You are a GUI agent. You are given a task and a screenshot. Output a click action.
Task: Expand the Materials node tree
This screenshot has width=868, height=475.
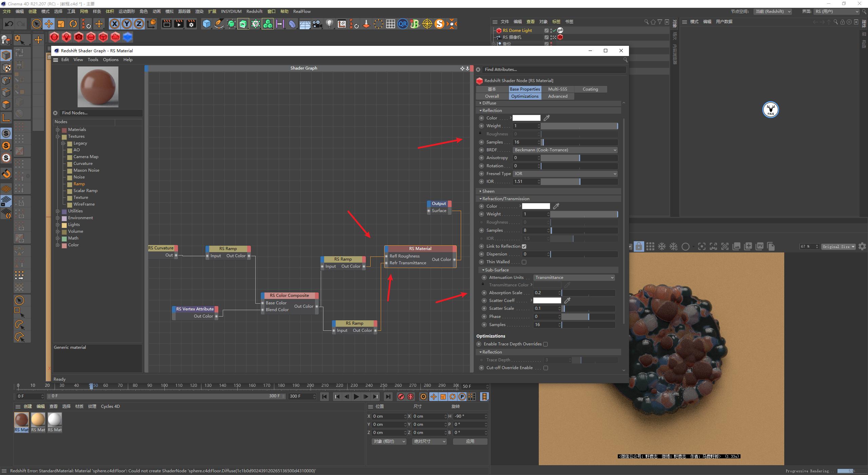[x=58, y=130]
